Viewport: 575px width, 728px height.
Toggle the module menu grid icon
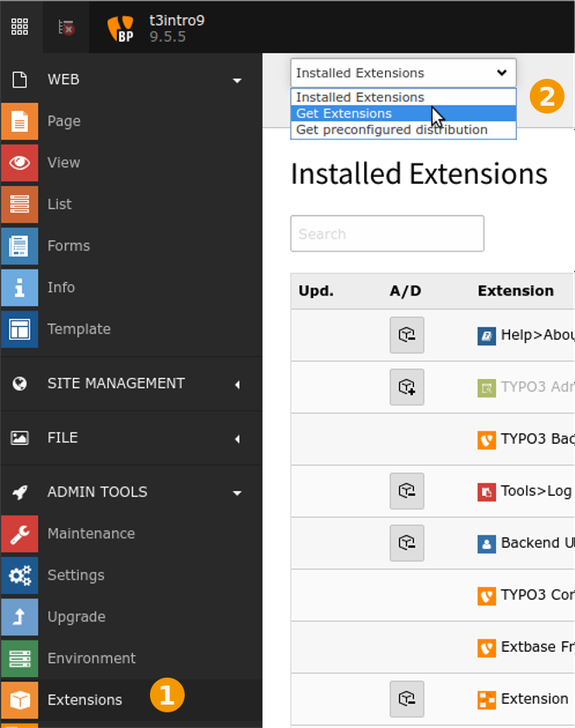pyautogui.click(x=19, y=27)
